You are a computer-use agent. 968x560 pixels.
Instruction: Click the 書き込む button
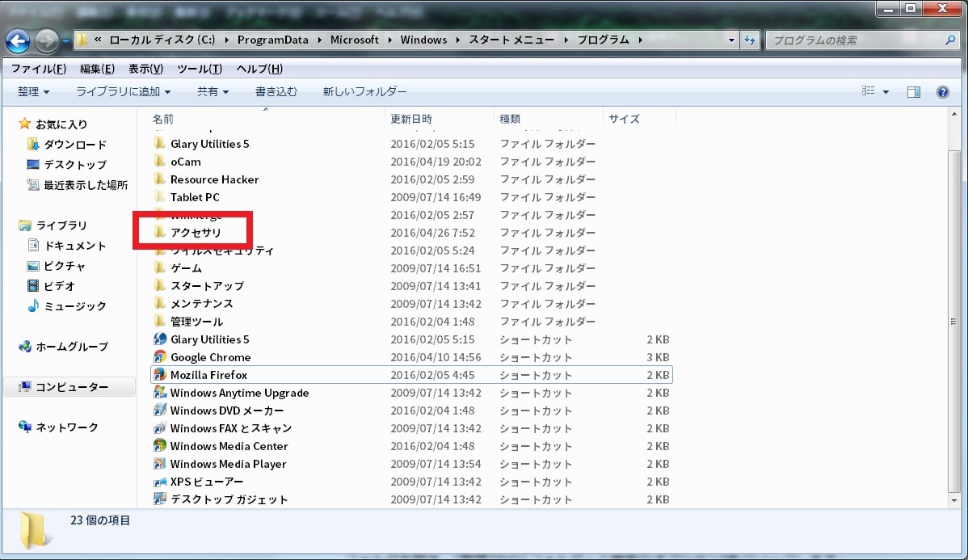tap(276, 91)
